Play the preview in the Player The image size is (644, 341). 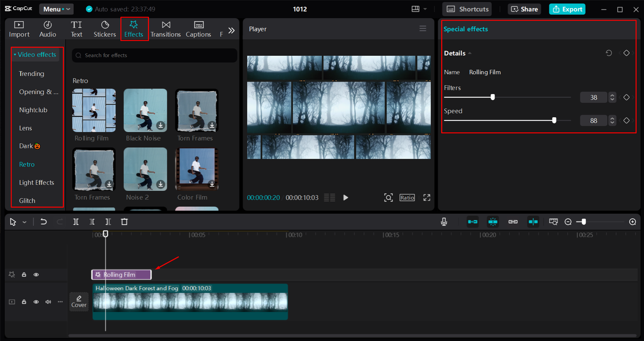(x=346, y=198)
